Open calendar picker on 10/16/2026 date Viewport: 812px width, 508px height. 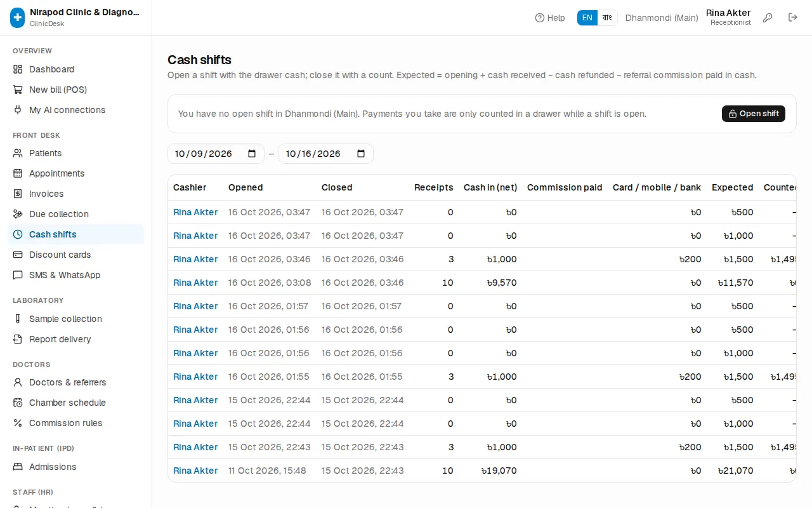361,154
